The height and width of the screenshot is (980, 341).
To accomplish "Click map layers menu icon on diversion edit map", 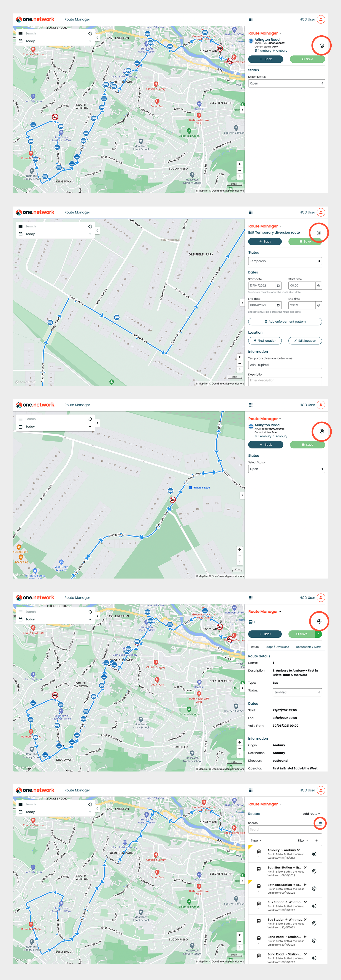I will coord(21,226).
